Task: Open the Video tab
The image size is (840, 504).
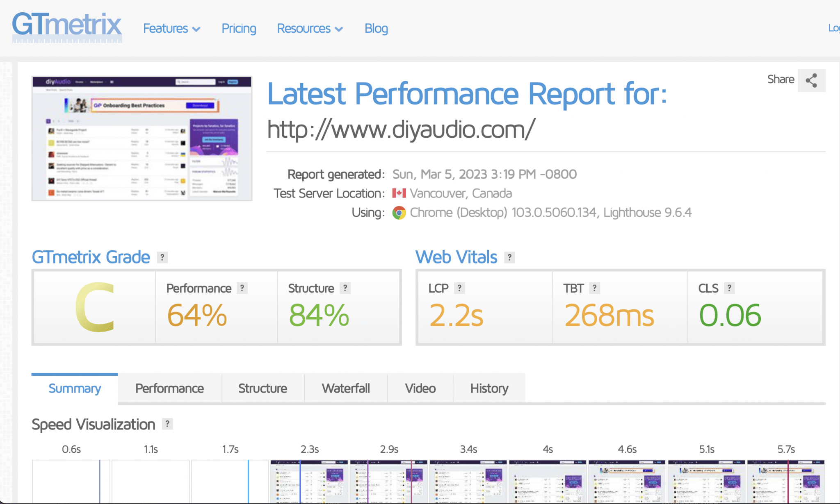Action: click(x=420, y=388)
